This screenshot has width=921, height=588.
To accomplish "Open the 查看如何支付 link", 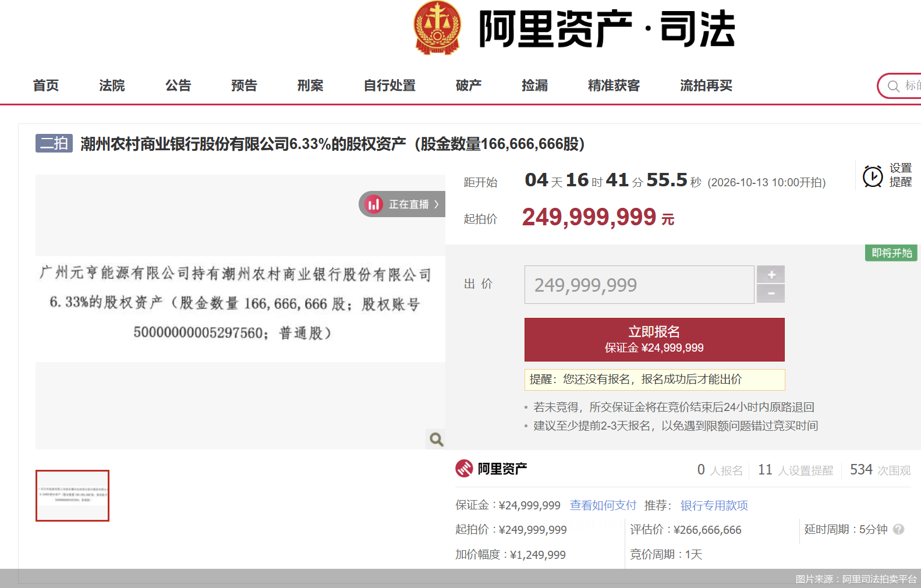I will 603,505.
